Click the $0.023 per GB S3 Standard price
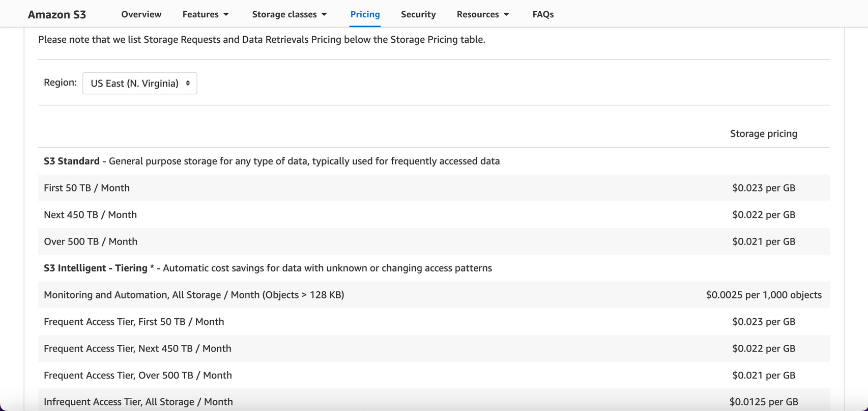The width and height of the screenshot is (868, 411). pos(764,188)
